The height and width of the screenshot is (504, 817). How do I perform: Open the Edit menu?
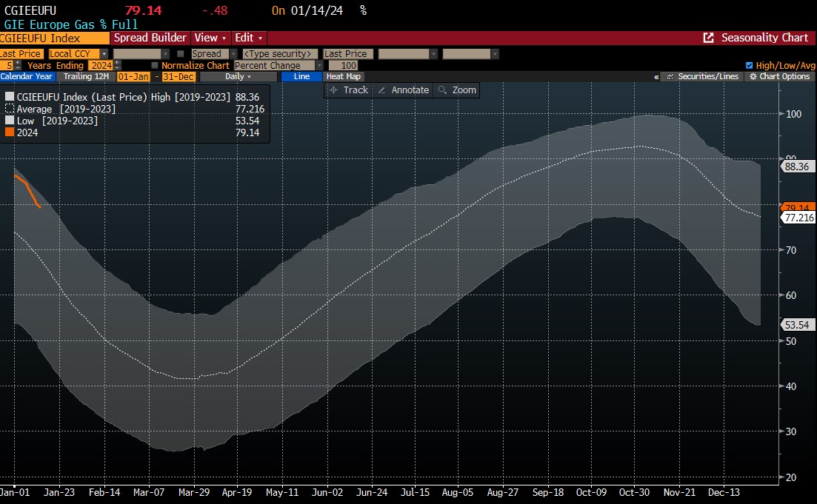pos(249,38)
